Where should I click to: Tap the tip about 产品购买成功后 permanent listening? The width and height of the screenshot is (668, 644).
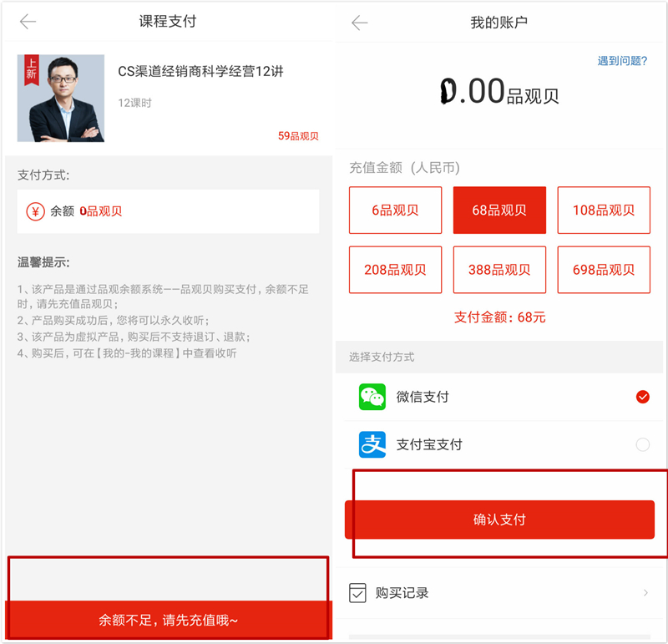pyautogui.click(x=114, y=321)
